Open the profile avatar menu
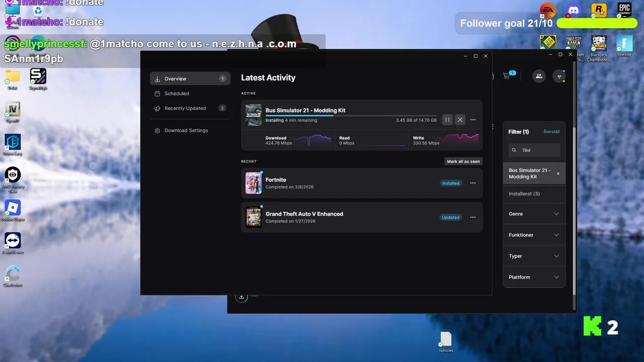This screenshot has height=362, width=644. (x=559, y=76)
